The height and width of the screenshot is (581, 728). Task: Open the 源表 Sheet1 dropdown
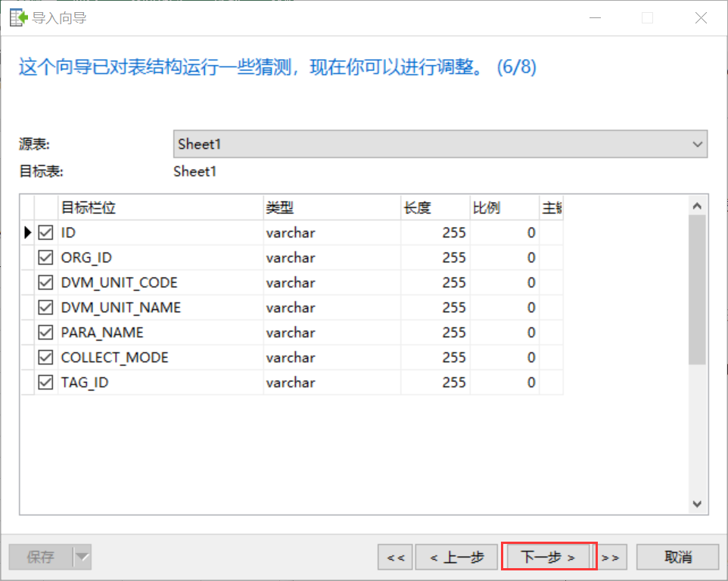pos(440,144)
